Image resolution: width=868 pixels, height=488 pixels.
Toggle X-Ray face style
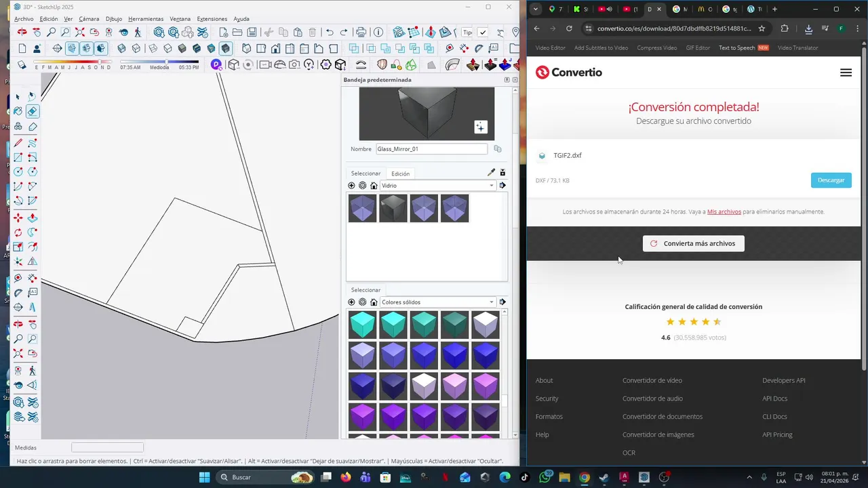coord(121,48)
